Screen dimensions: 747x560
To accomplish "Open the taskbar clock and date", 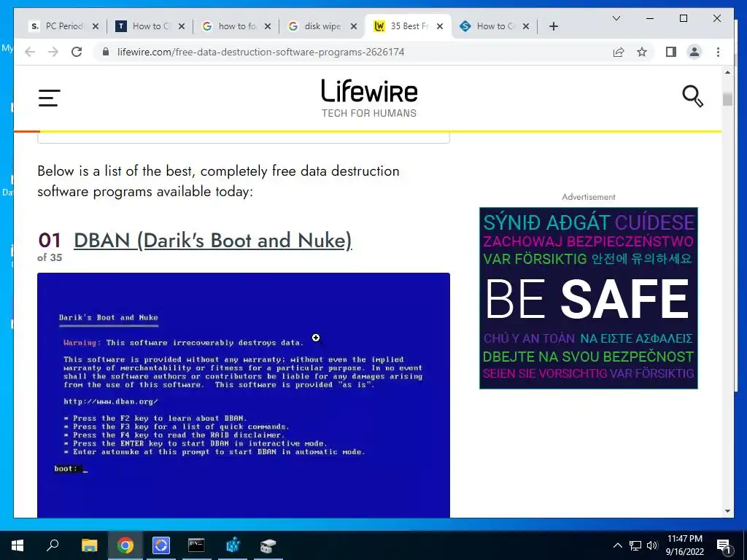I will click(684, 545).
